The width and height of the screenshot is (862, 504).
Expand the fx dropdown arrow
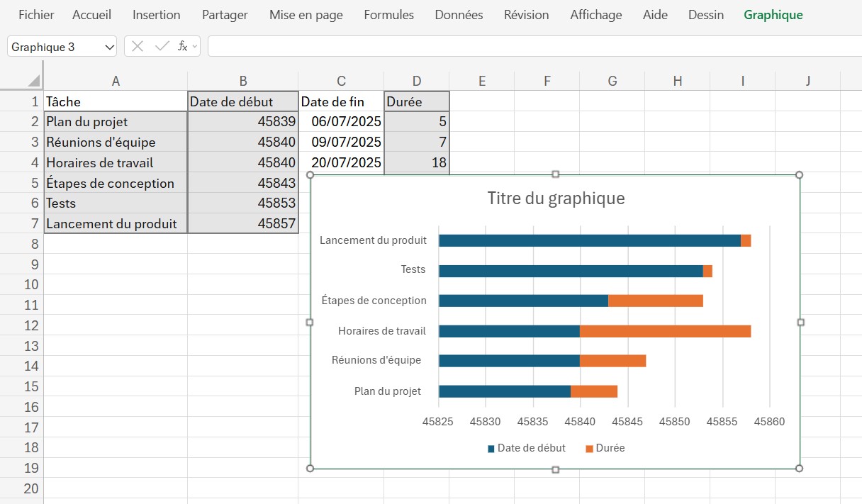(x=195, y=47)
